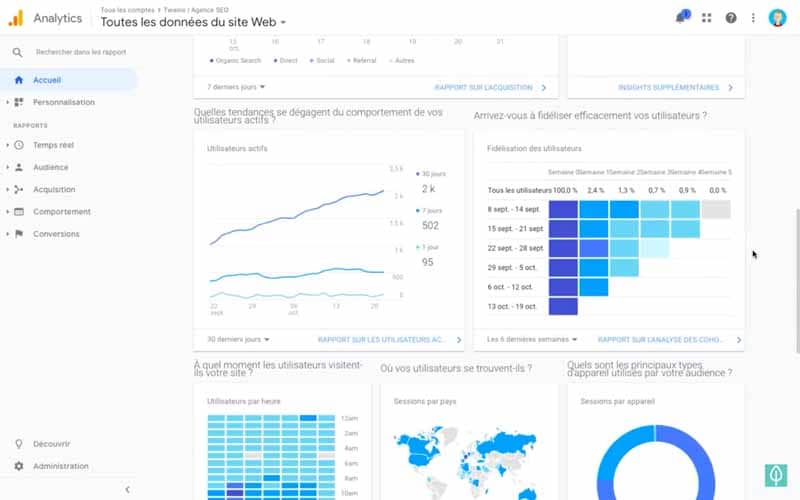Click the vertical page scrollbar
Viewport: 800px width, 500px height.
tap(797, 281)
